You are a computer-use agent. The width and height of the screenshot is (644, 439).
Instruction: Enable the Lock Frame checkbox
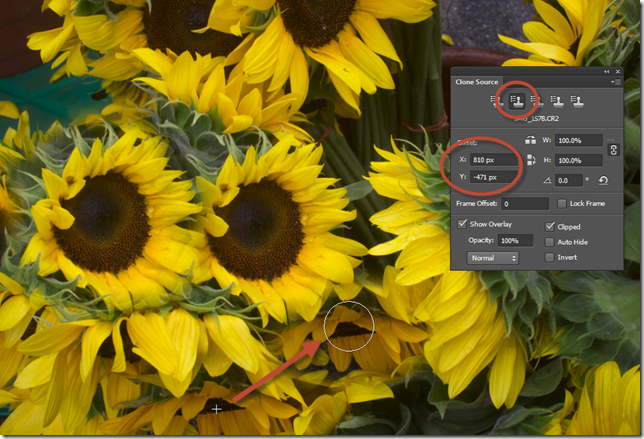coord(562,203)
